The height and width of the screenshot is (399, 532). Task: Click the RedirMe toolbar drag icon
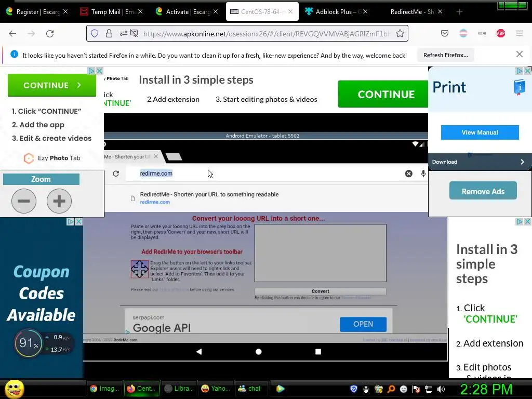(139, 269)
